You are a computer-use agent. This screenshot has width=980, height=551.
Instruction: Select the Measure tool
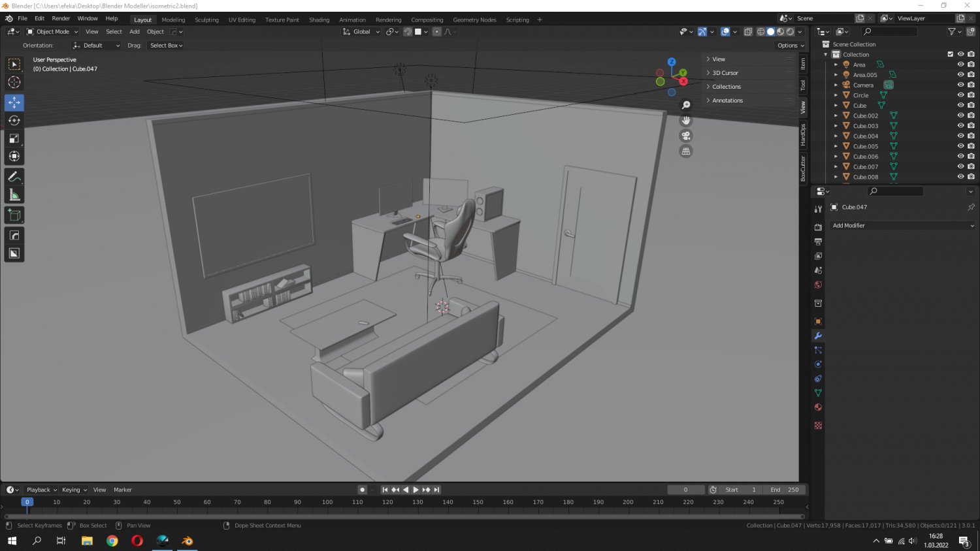pos(14,194)
